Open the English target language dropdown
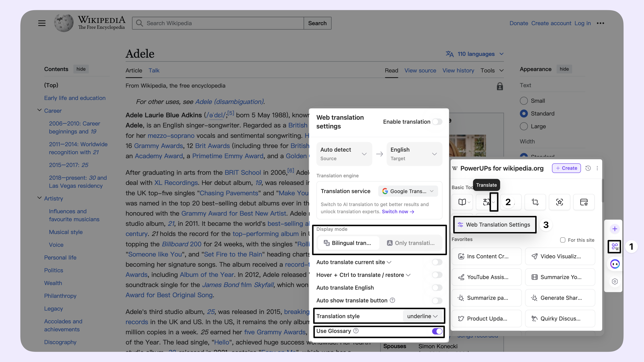 (414, 154)
